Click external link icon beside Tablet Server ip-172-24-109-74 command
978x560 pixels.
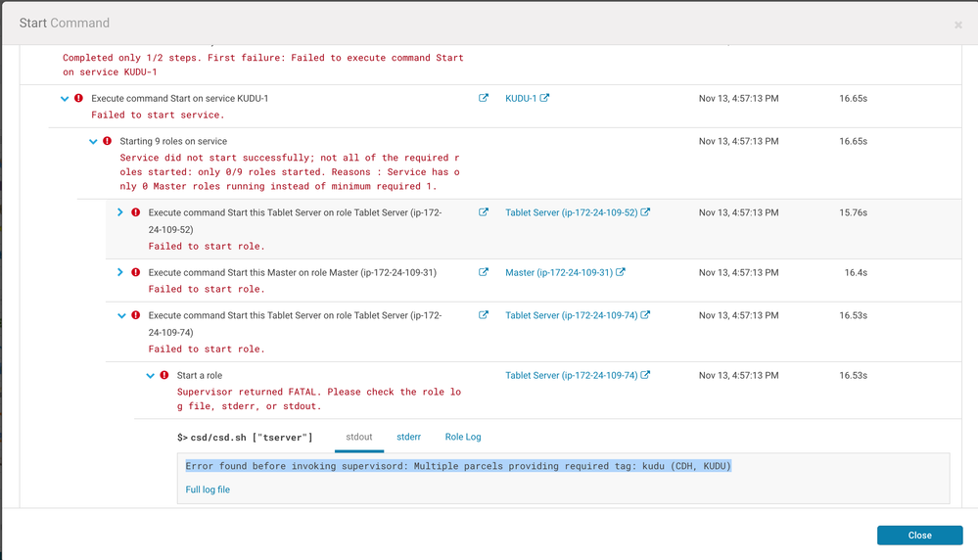click(484, 315)
